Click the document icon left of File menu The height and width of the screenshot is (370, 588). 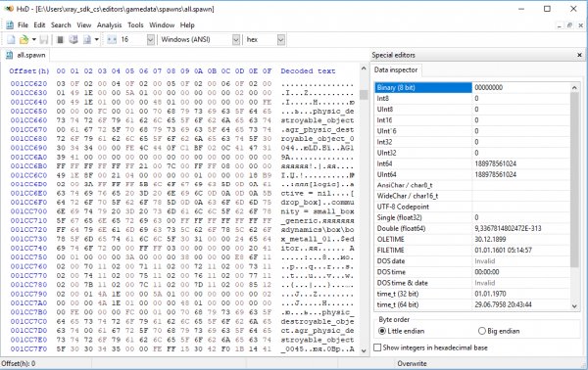(x=10, y=25)
